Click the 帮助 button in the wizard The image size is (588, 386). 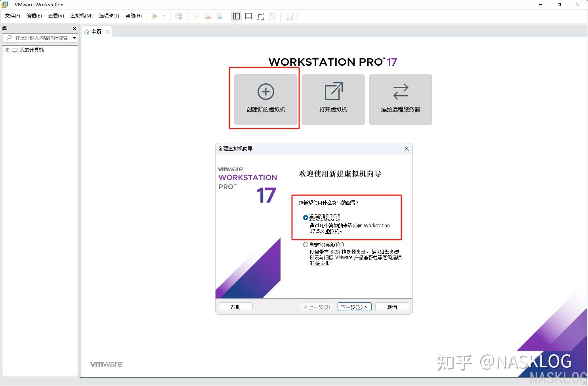[x=235, y=306]
